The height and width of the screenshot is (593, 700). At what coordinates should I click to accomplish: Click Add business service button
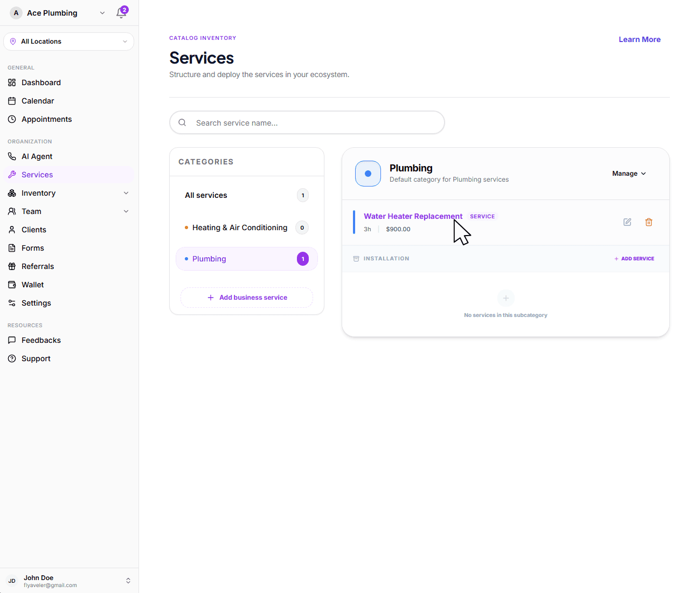pyautogui.click(x=246, y=297)
